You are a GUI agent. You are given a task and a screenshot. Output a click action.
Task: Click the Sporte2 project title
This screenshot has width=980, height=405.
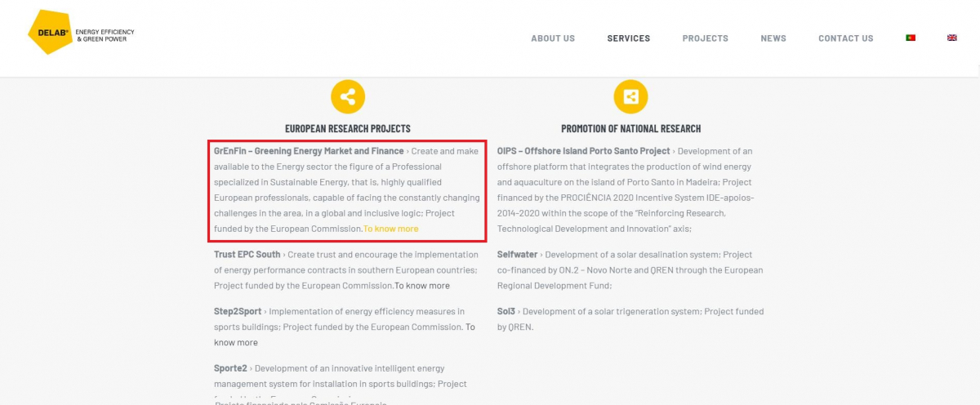(x=230, y=369)
